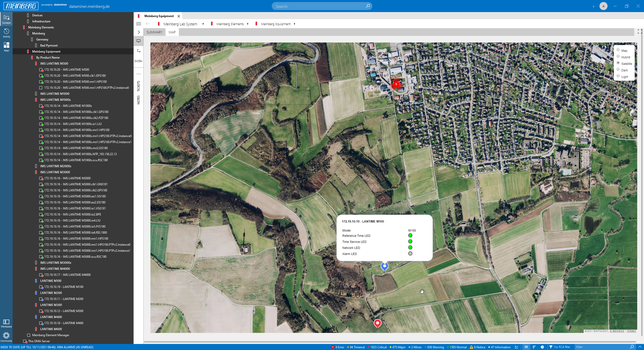644x350 pixels.
Task: Open the user avatar A menu
Action: pos(603,6)
